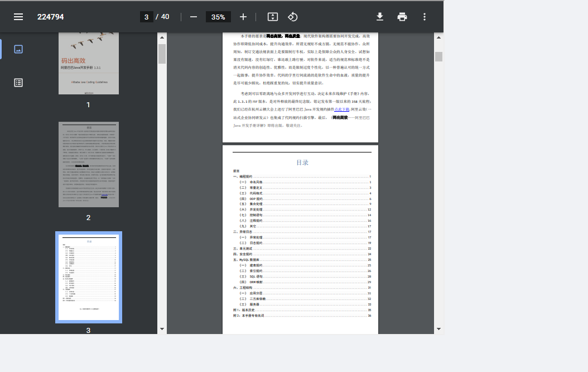
Task: Open the 二、异常日志 contents entry
Action: (302, 232)
